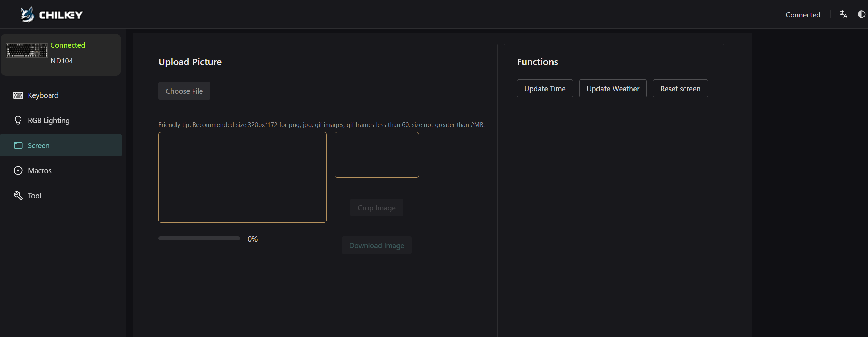Click the keyboard icon in sidebar
The width and height of the screenshot is (868, 337).
click(18, 95)
